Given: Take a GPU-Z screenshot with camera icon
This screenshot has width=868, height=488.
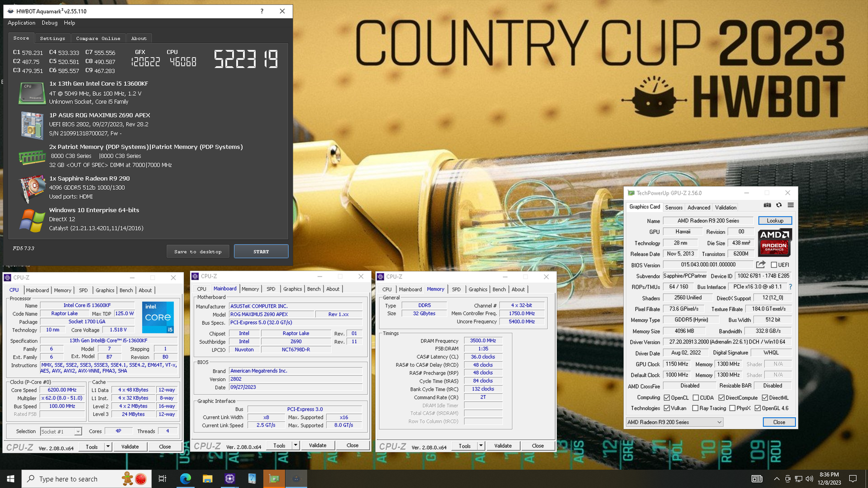Looking at the screenshot, I should [767, 205].
